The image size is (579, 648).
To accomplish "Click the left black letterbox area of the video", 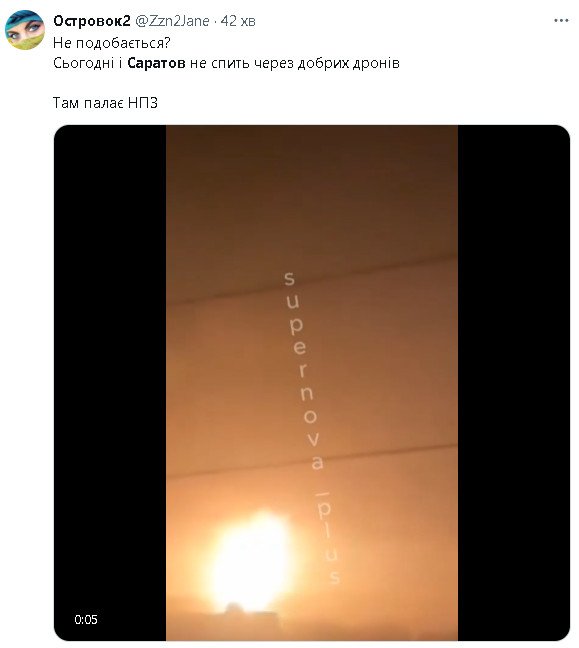I will pos(110,382).
